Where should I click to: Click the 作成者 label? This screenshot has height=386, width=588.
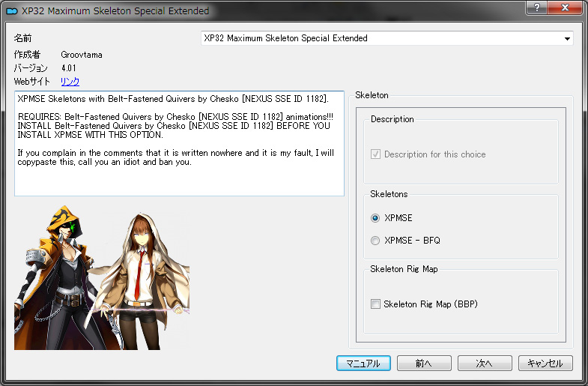click(x=27, y=55)
